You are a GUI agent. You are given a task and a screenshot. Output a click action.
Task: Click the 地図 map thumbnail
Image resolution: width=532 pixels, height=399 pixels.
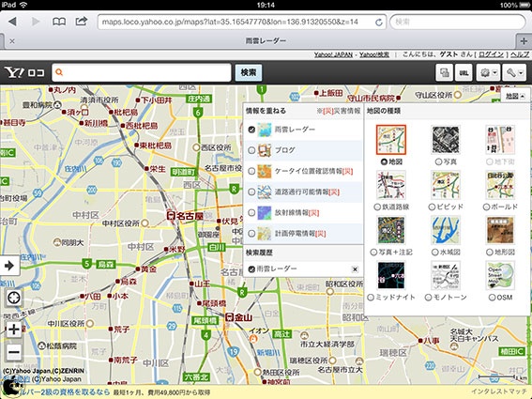[391, 140]
